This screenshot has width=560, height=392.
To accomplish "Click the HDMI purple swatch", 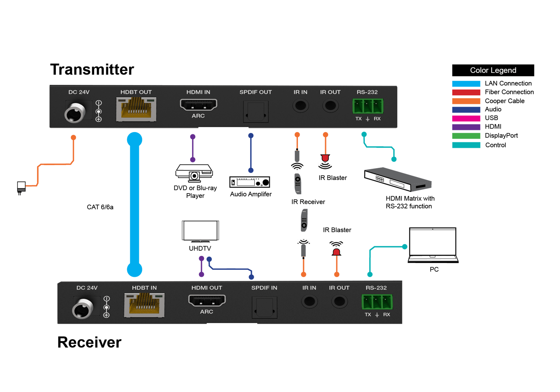I will point(466,127).
